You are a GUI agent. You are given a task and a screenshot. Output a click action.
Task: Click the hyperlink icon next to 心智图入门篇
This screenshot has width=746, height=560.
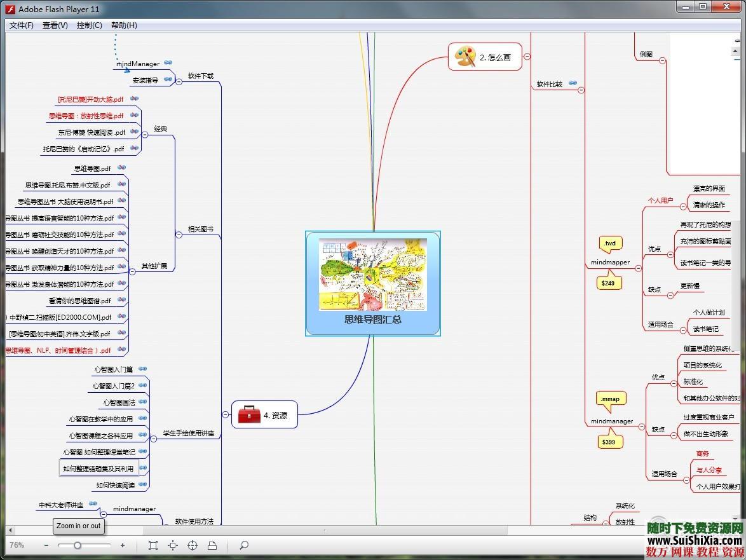coord(143,369)
